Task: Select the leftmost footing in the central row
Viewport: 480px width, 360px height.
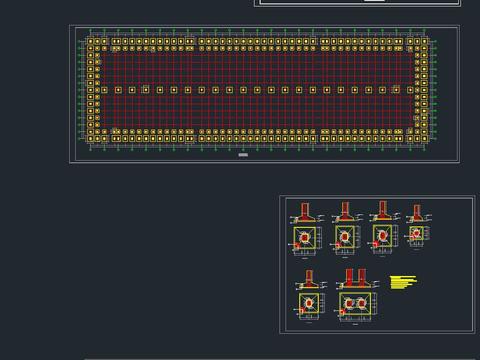Action: pos(104,90)
